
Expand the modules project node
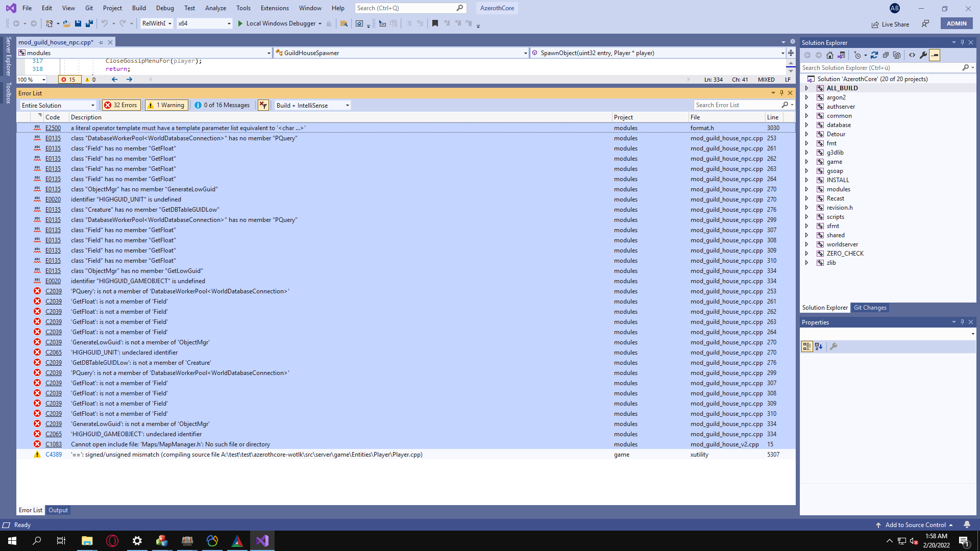click(806, 189)
